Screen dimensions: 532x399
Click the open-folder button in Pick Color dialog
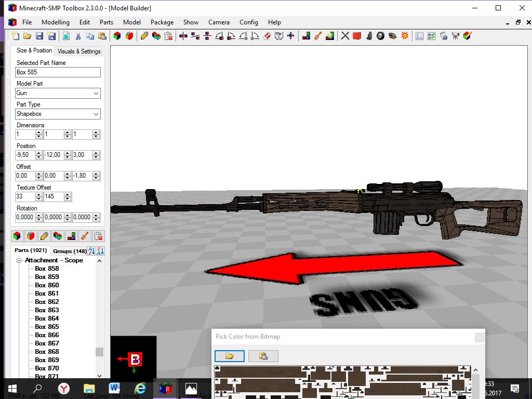[230, 356]
